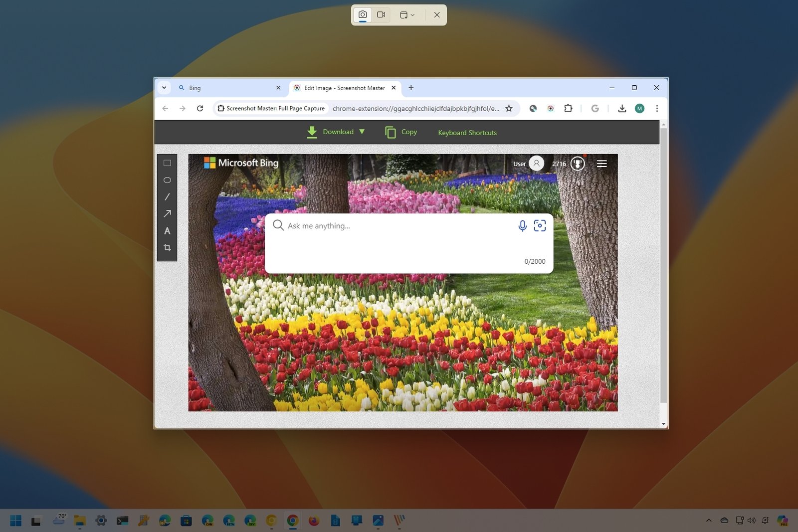Switch to video recording mode in capture toolbar
Viewport: 798px width, 532px height.
point(381,14)
